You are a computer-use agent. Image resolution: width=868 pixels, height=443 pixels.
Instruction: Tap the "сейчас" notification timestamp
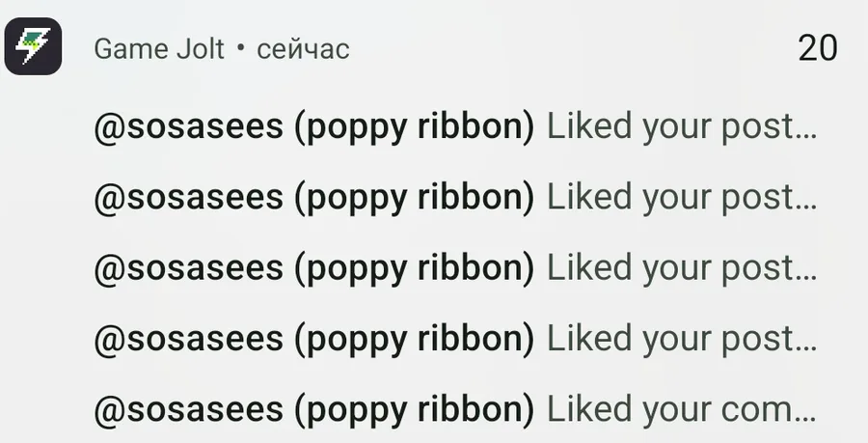303,50
